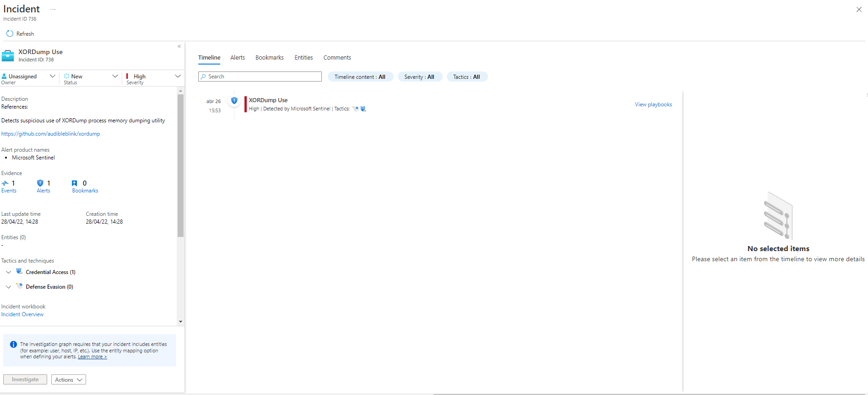
Task: Expand Defense Evasion tactic
Action: tap(8, 287)
